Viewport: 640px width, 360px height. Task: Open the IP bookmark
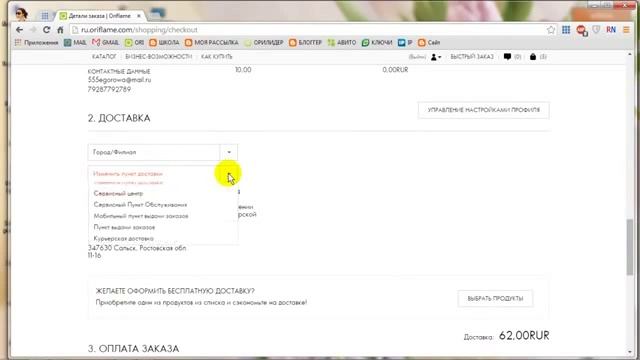[405, 42]
